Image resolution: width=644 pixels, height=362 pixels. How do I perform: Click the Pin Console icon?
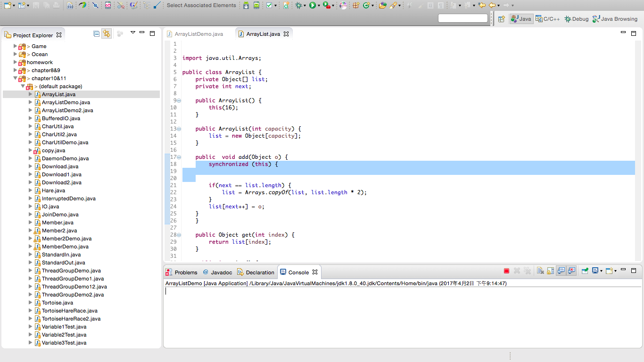[x=585, y=271]
